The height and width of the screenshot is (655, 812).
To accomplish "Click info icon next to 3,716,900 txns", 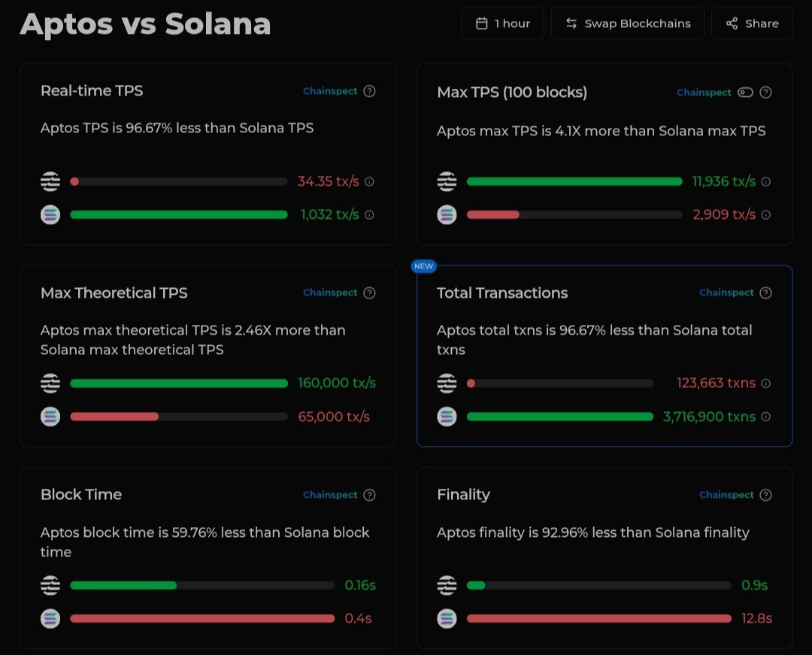I will 766,417.
